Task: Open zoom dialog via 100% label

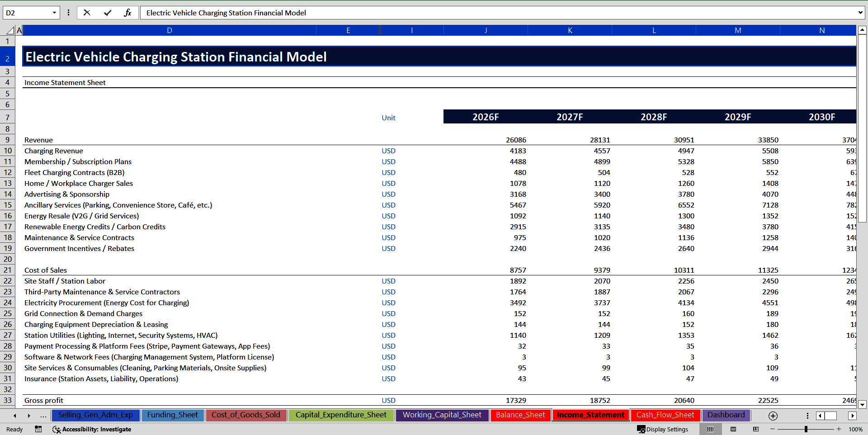Action: [x=855, y=429]
